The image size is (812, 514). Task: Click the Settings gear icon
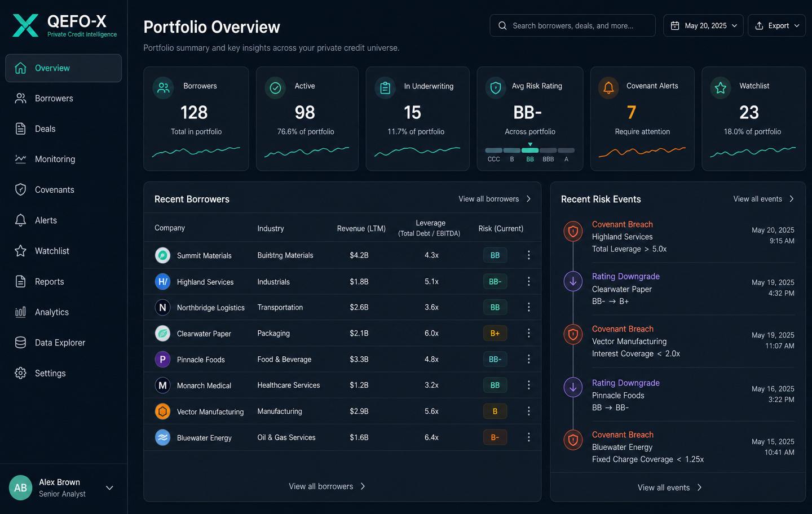point(20,373)
